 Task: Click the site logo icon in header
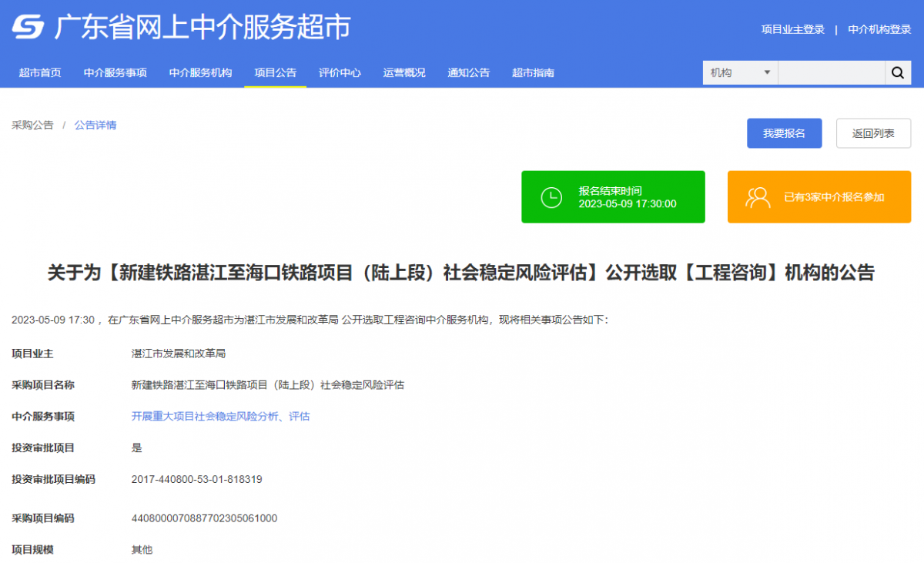pos(28,28)
